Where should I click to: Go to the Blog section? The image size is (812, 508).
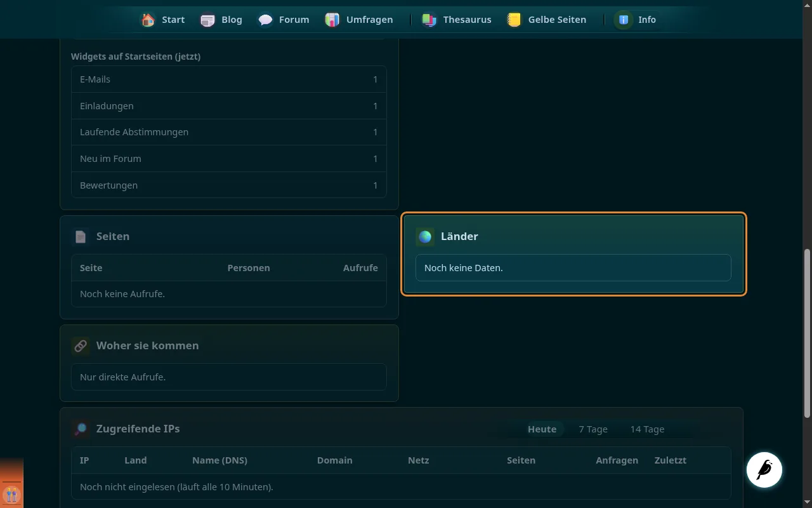[221, 20]
